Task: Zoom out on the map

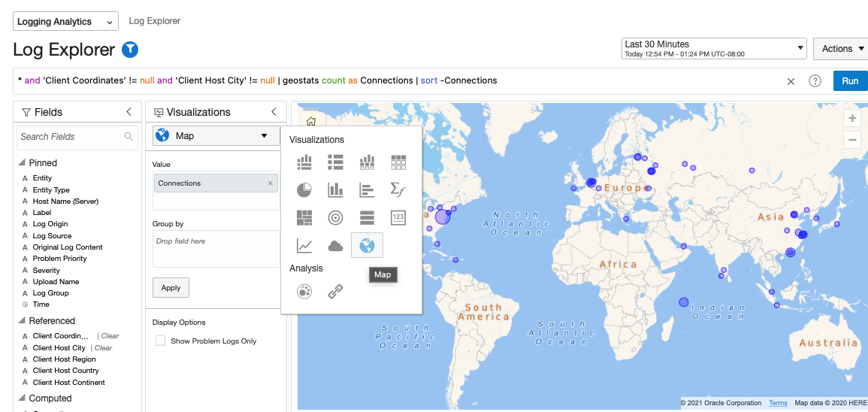Action: (852, 140)
